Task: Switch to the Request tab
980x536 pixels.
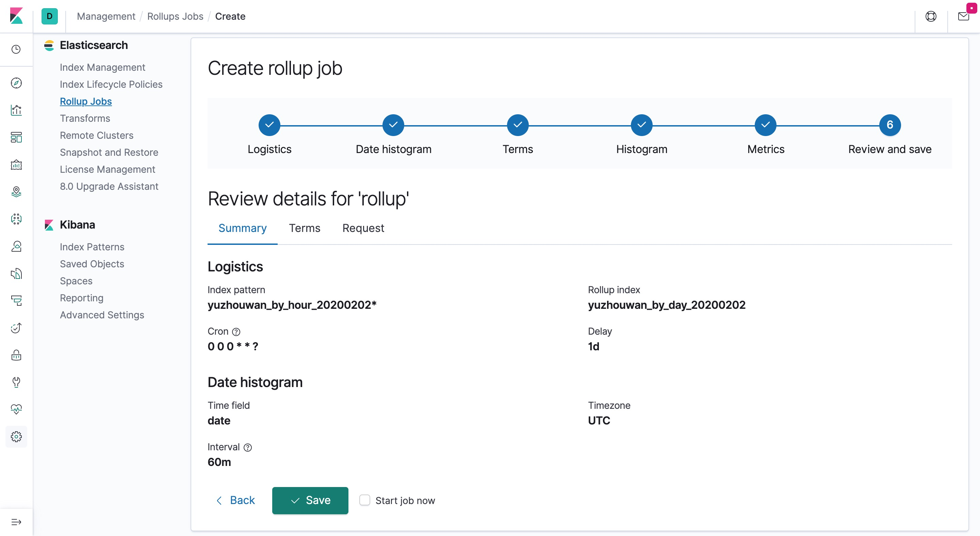Action: [363, 228]
